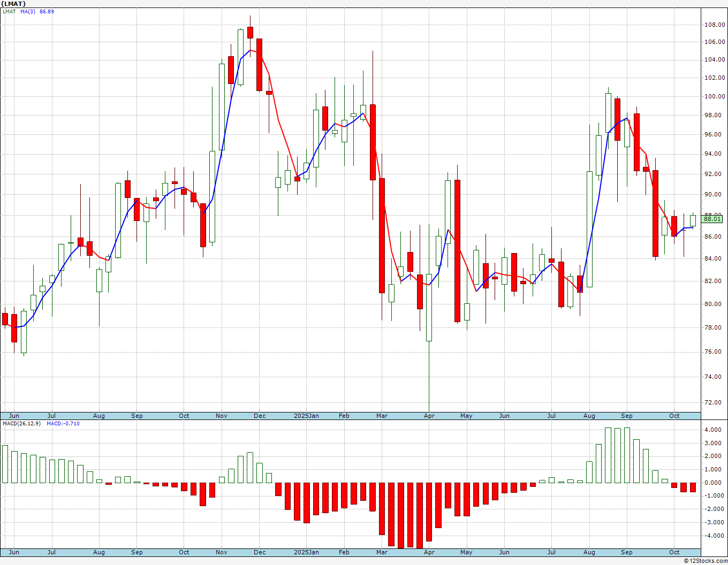This screenshot has height=565, width=728.
Task: Select the MACD:-0.710 value label
Action: [63, 424]
